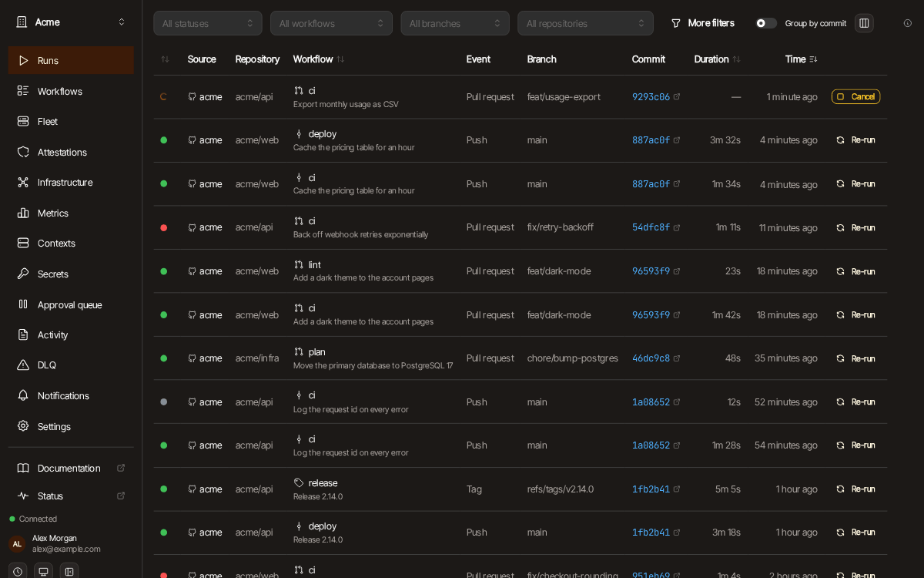Click the DLQ warning triangle icon
924x578 pixels.
tap(23, 365)
